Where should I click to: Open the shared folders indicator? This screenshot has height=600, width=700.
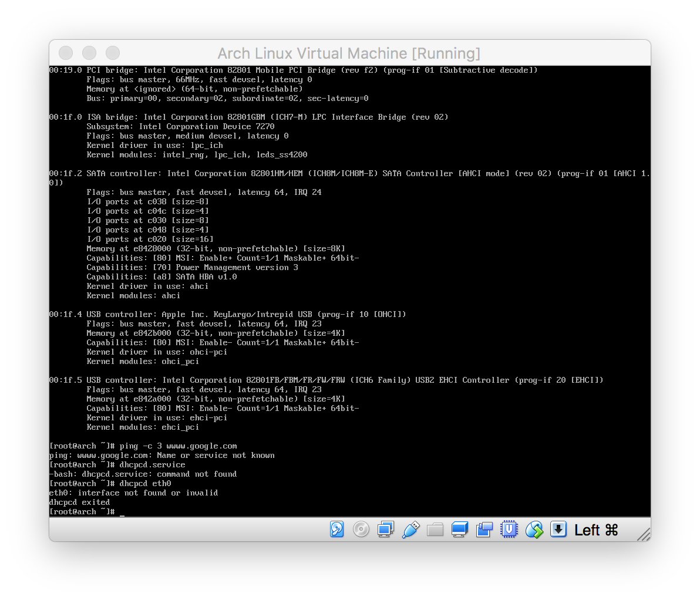pos(435,530)
